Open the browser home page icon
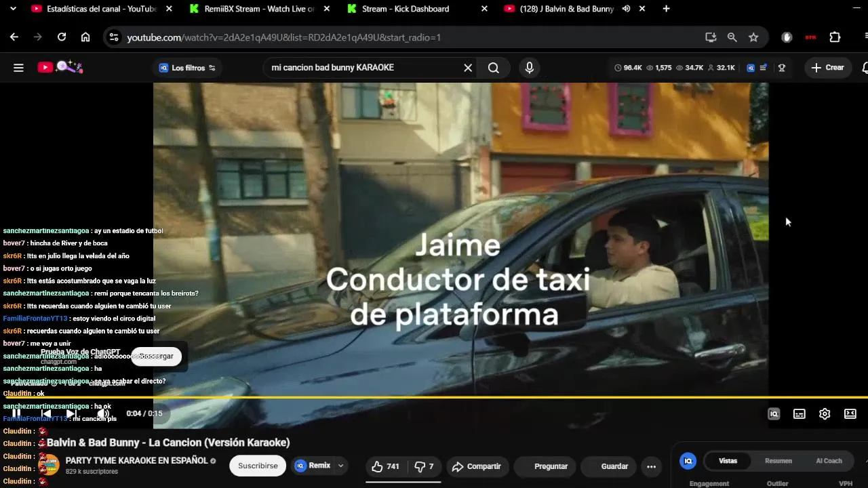868x488 pixels. [85, 37]
